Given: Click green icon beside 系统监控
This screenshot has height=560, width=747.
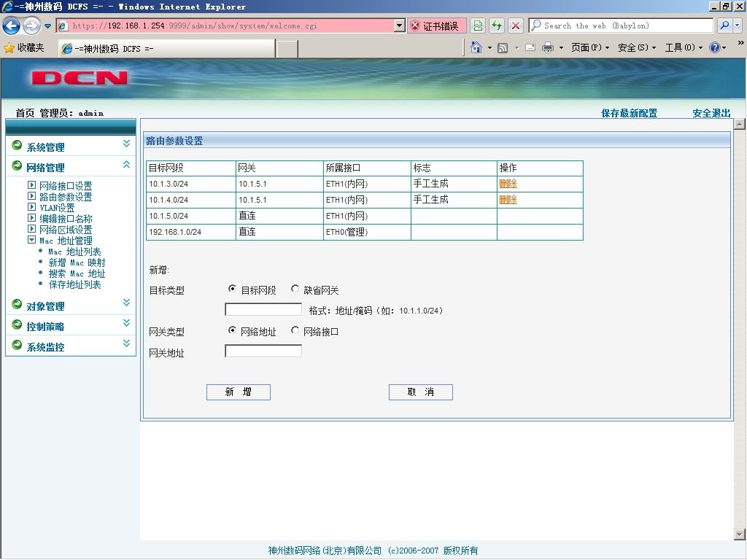Looking at the screenshot, I should [x=18, y=345].
